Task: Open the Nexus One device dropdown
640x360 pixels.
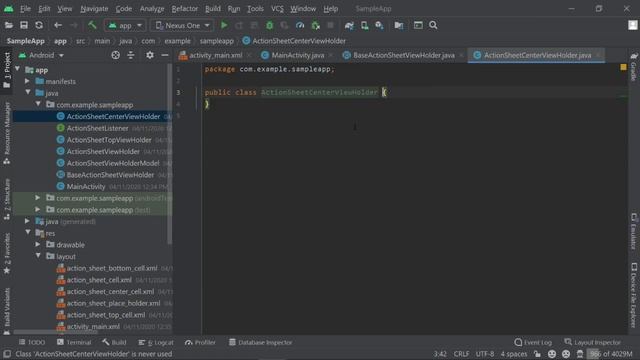Action: pyautogui.click(x=182, y=25)
